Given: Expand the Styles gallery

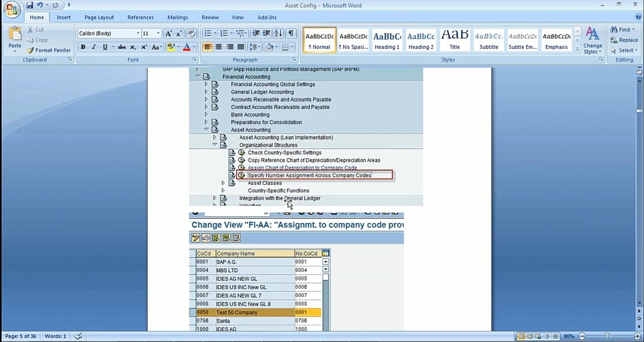Looking at the screenshot, I should [x=577, y=49].
